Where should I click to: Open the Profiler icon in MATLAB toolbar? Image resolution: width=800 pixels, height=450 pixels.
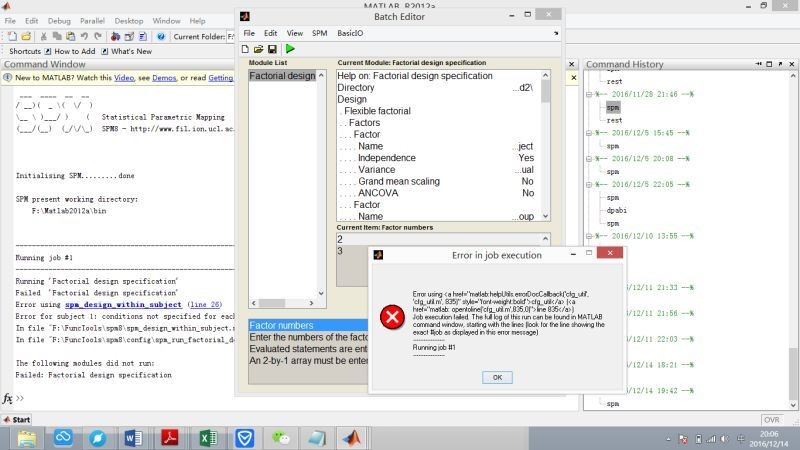[143, 36]
